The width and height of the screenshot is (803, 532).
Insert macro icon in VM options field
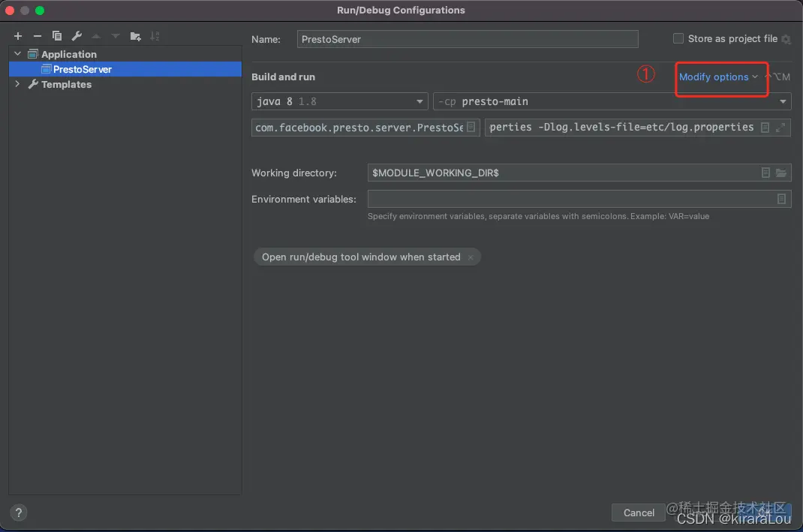pos(765,127)
